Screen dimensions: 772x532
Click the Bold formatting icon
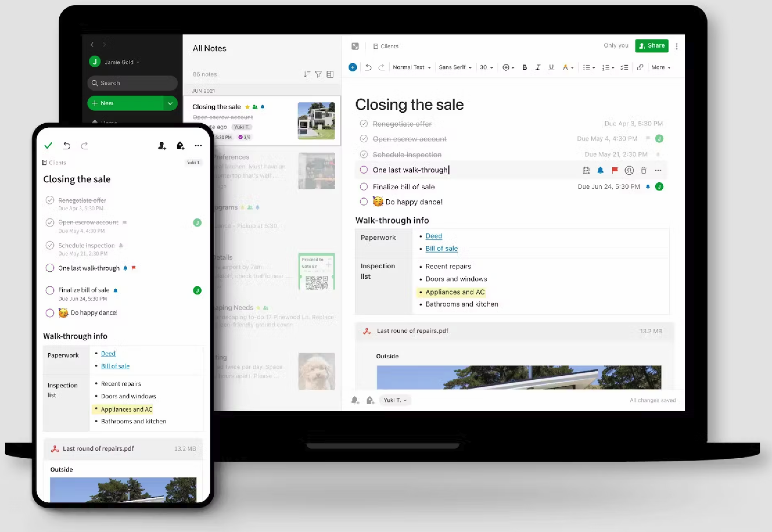coord(525,67)
